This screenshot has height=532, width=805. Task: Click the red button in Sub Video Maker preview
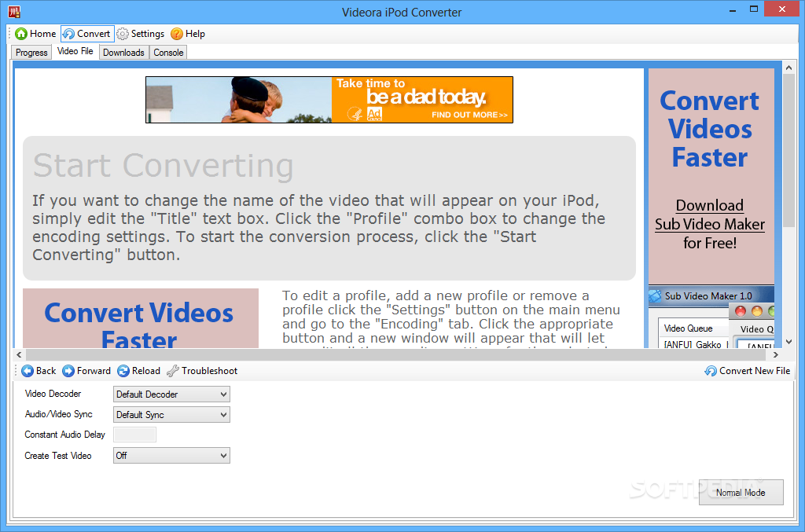(x=741, y=311)
